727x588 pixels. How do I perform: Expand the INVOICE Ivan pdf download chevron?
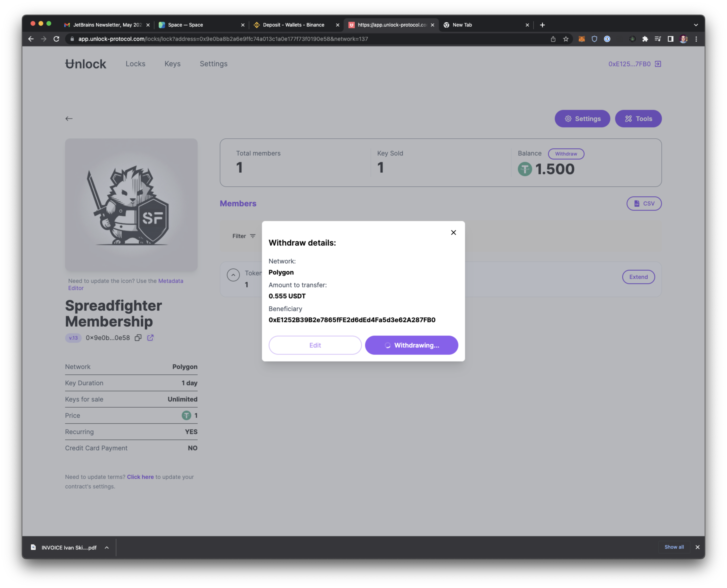[107, 547]
